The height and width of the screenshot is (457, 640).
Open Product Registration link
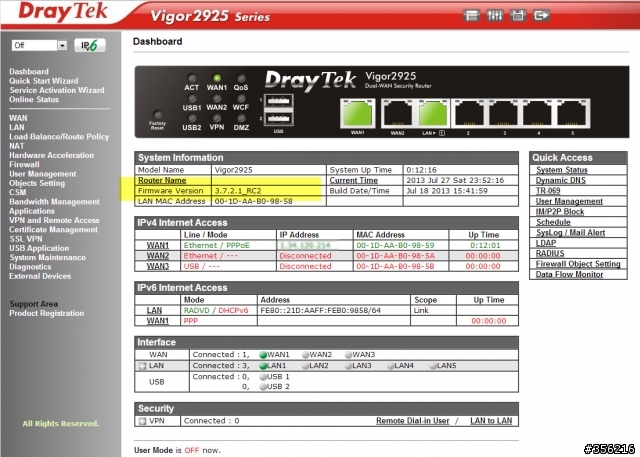click(x=47, y=313)
